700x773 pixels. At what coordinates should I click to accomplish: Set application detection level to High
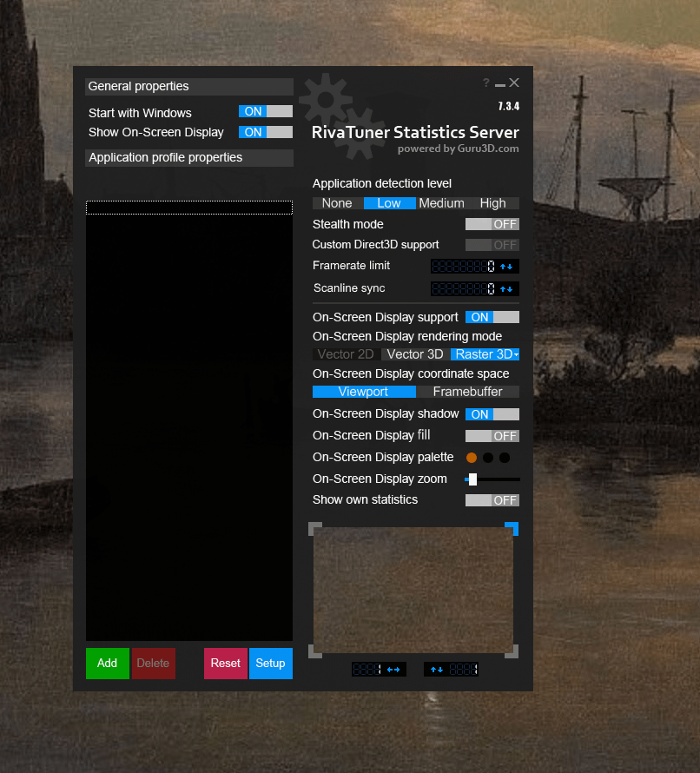point(492,202)
